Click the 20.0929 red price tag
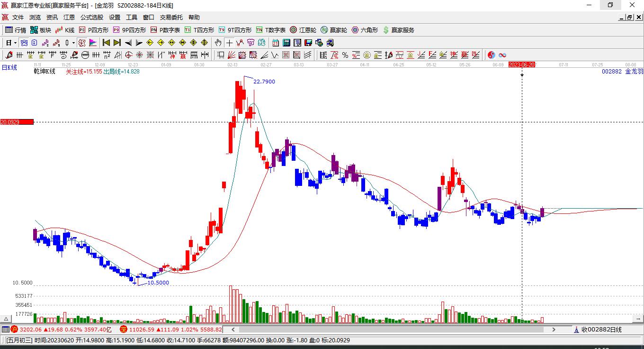Viewport: 644px width, 349px height. tap(17, 122)
